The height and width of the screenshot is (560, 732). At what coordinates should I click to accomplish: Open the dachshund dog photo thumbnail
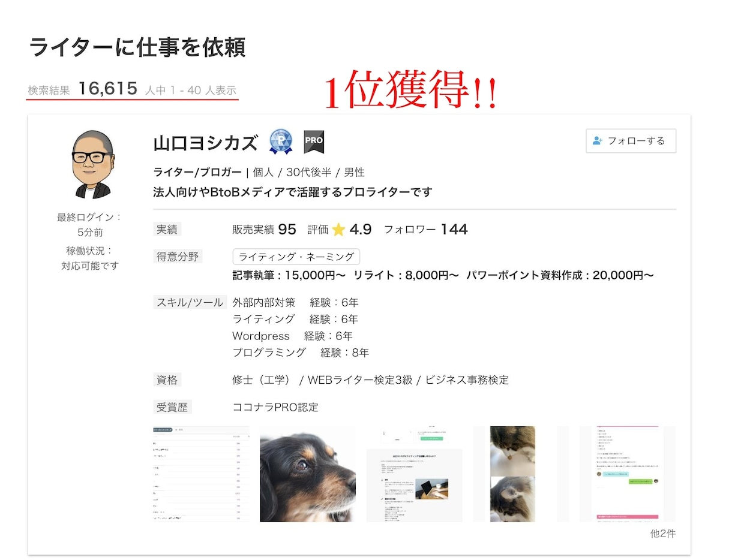308,474
